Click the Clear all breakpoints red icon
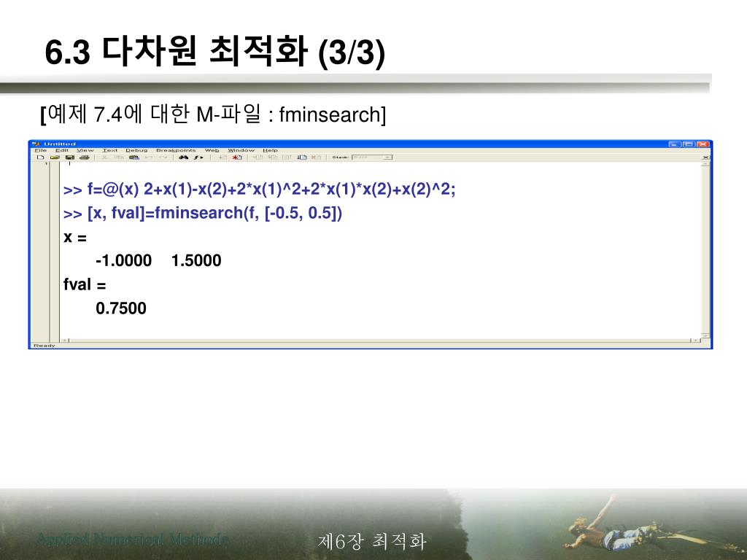Image resolution: width=747 pixels, height=560 pixels. tap(237, 157)
